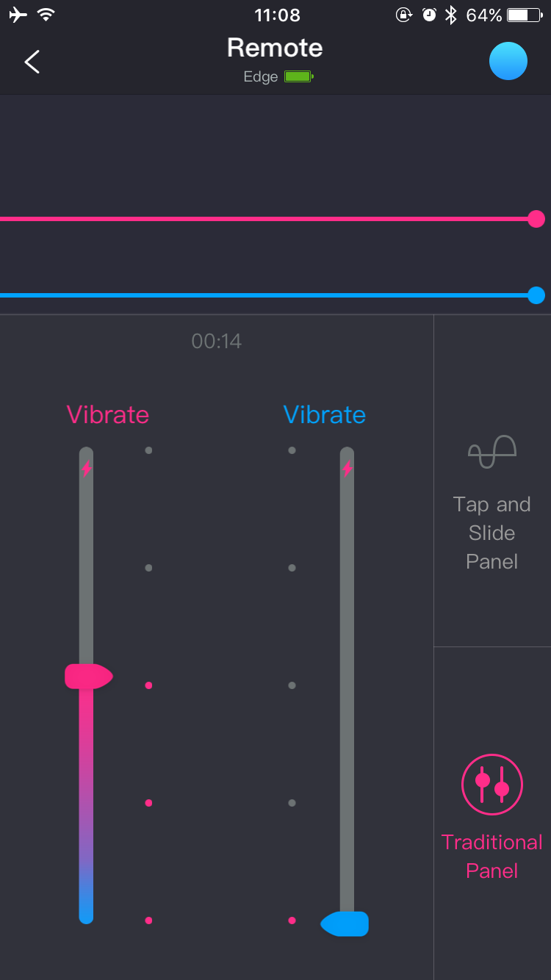Click the blue graph line endpoint dot

(536, 295)
